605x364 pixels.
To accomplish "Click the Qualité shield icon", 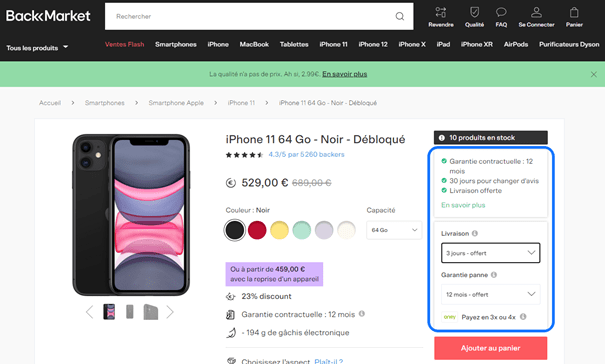I will (474, 12).
